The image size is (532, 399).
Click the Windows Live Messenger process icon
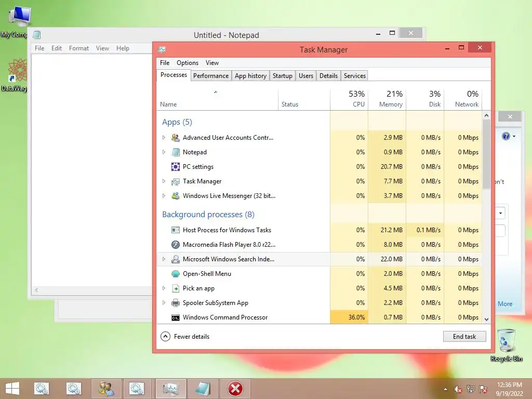pos(176,196)
